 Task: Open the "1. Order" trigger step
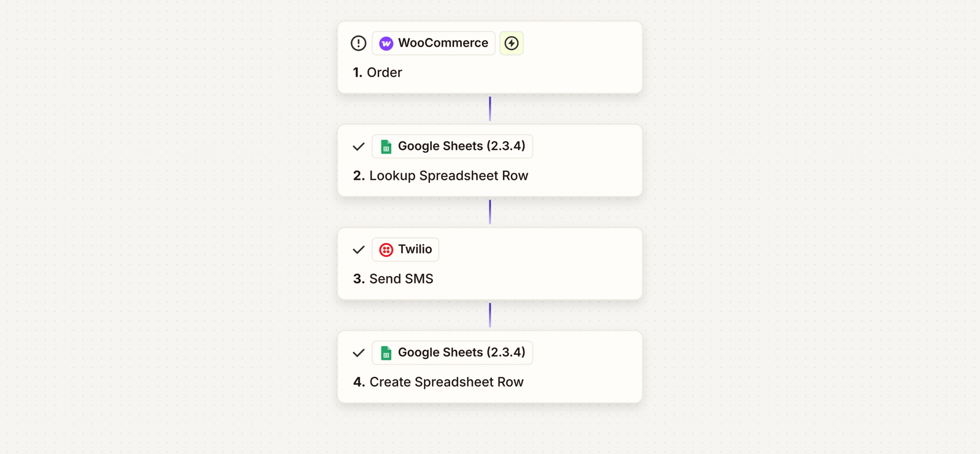pyautogui.click(x=377, y=73)
